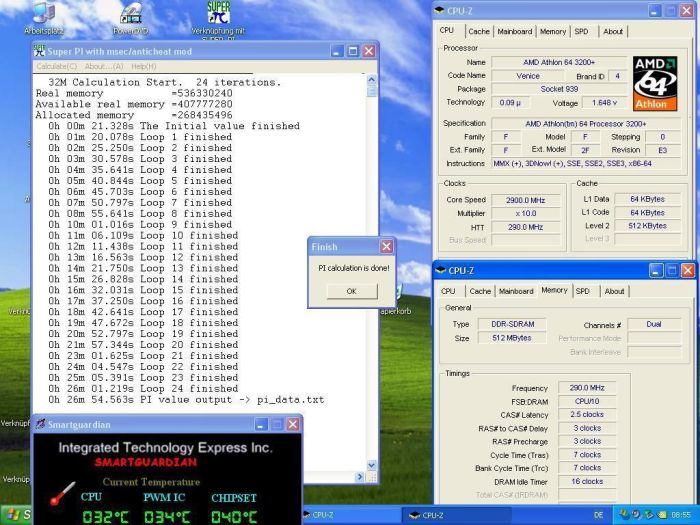Click the CHIPSET temperature 040°C readout
Image resolution: width=700 pixels, height=525 pixels.
234,517
